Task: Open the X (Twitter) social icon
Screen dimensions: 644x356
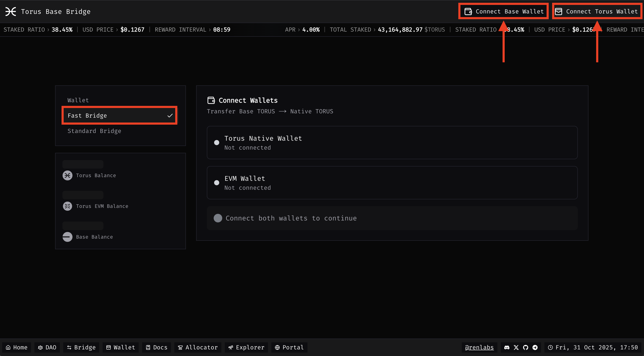Action: (x=516, y=347)
